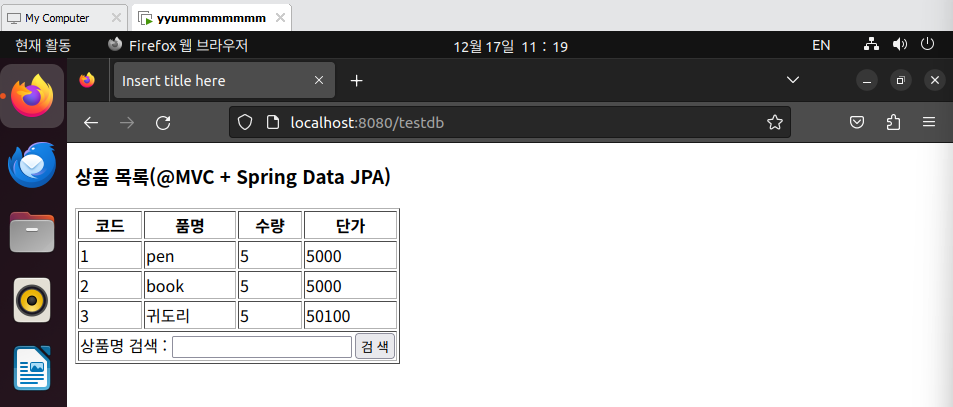The image size is (953, 407).
Task: Click the 상품명 검색 text field
Action: 262,347
